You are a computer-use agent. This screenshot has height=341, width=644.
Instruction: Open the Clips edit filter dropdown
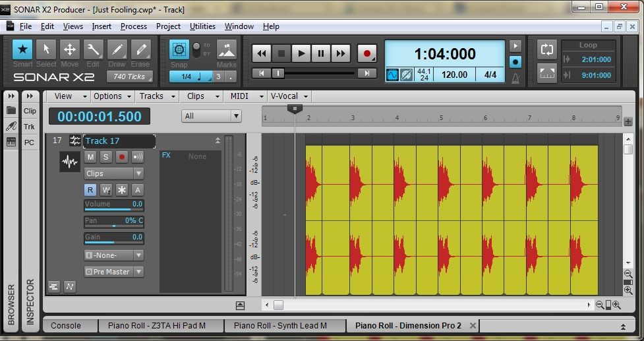tap(113, 173)
